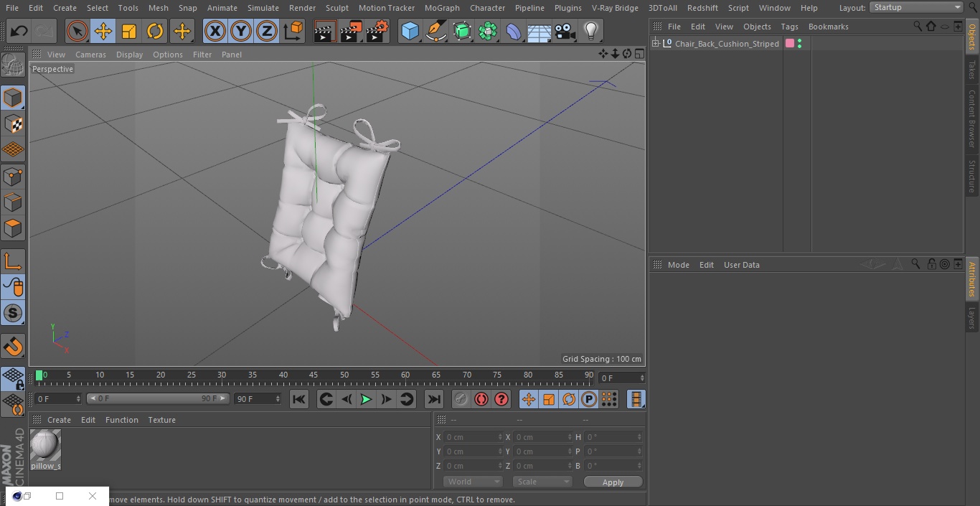The height and width of the screenshot is (506, 980).
Task: Click the X position input field
Action: (x=473, y=437)
